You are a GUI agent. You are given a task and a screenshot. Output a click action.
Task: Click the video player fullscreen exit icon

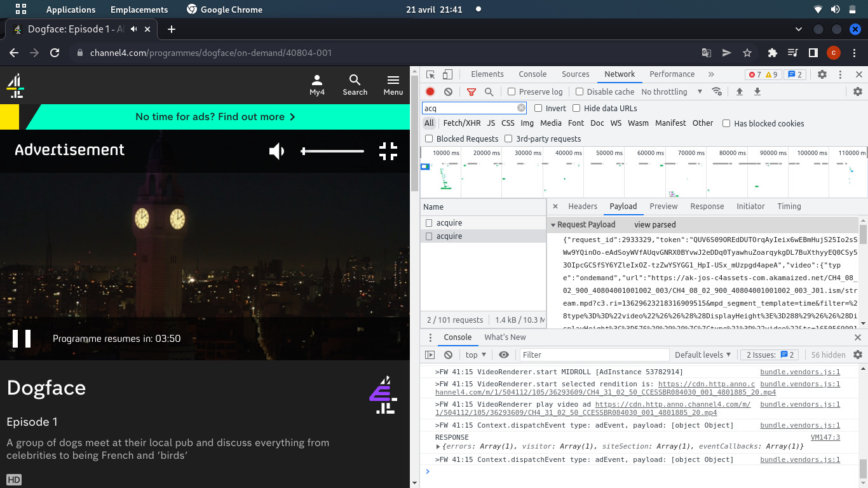(x=388, y=151)
